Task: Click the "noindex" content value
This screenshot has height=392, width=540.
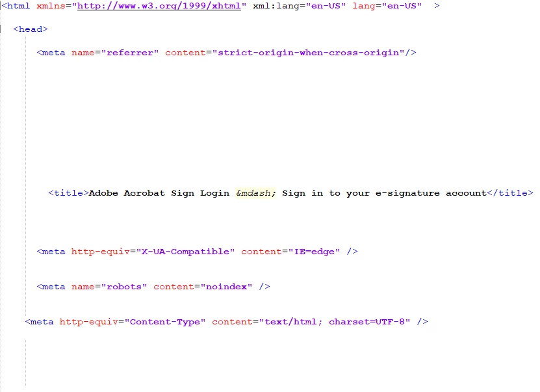Action: pyautogui.click(x=227, y=287)
